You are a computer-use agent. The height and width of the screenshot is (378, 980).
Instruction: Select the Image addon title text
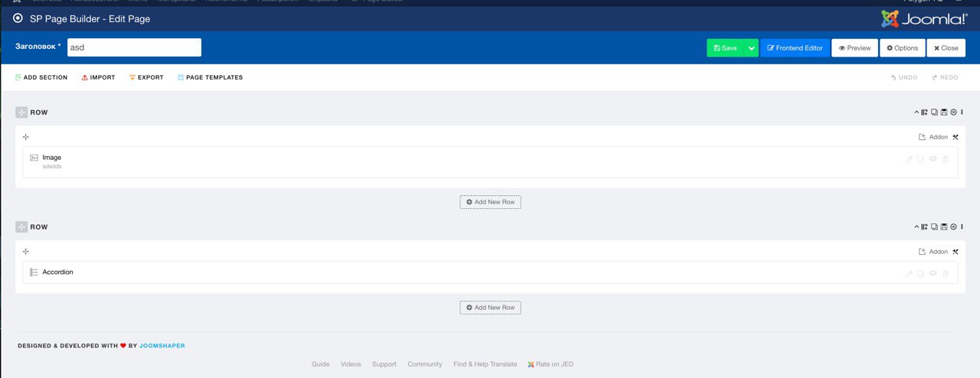point(52,158)
